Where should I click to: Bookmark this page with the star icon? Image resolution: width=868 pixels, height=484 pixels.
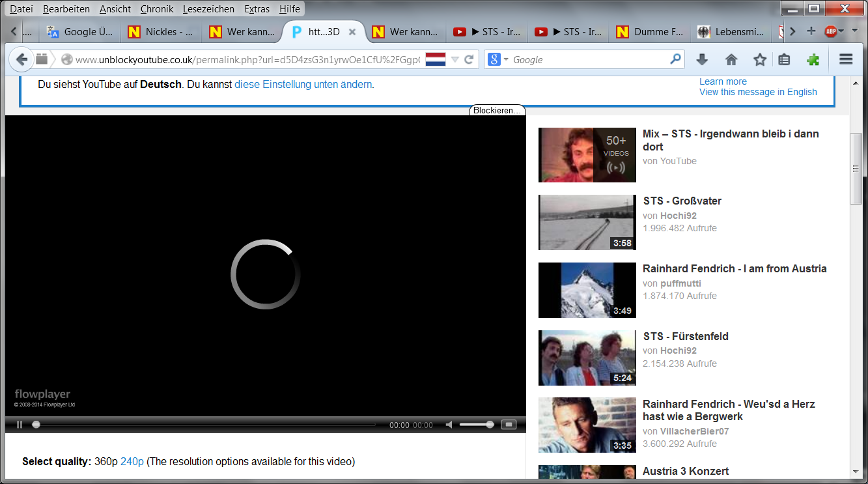[760, 59]
